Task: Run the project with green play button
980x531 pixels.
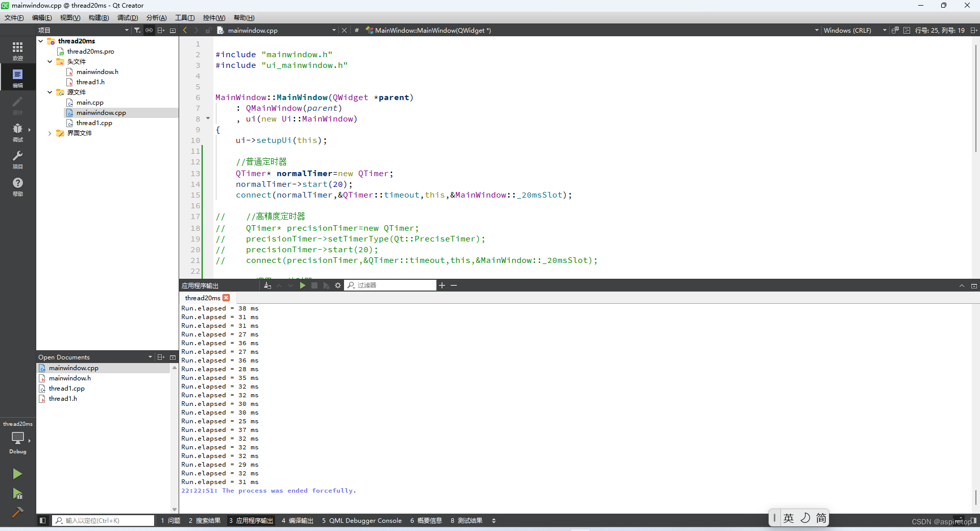Action: pyautogui.click(x=17, y=474)
